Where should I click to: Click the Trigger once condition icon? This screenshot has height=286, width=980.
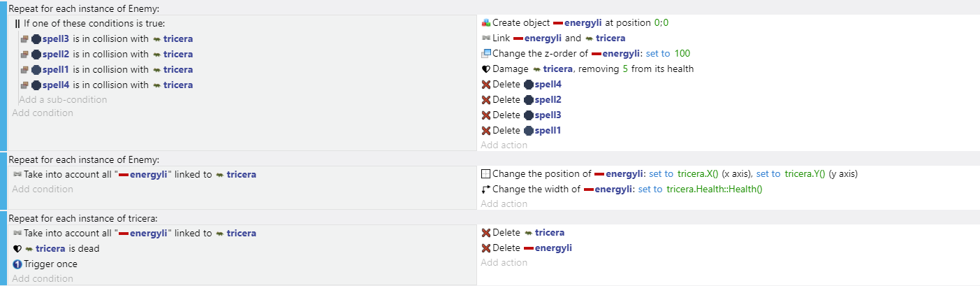pos(17,264)
